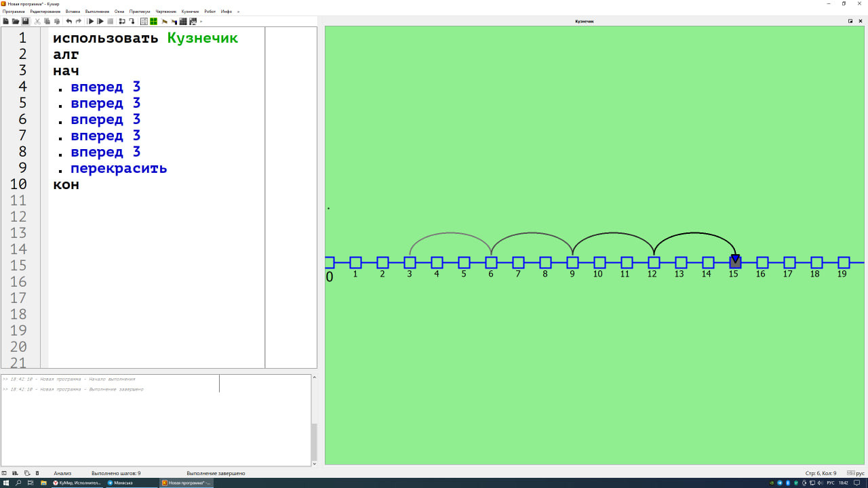Detach the Кузнечик panel via float button
The width and height of the screenshot is (868, 488).
tap(850, 21)
